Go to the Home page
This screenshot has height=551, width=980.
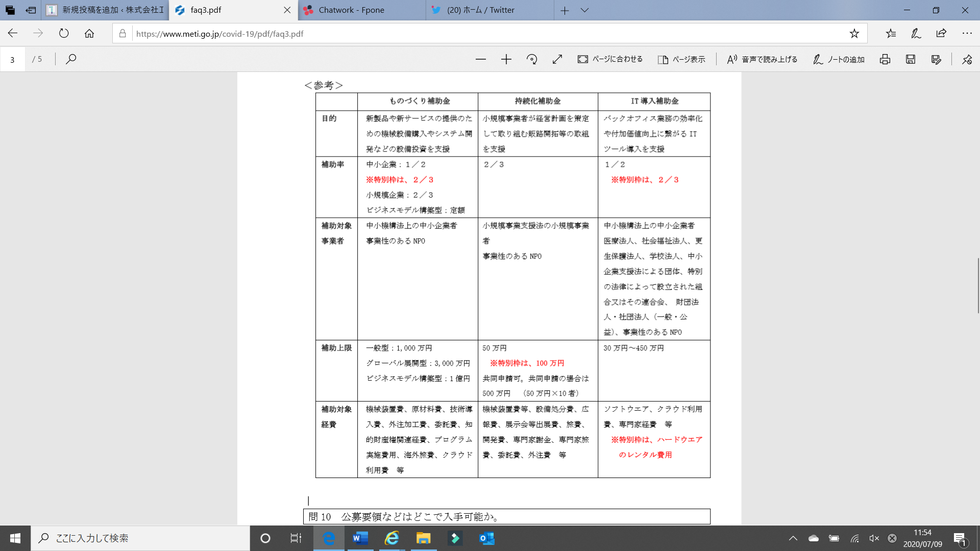pos(89,34)
